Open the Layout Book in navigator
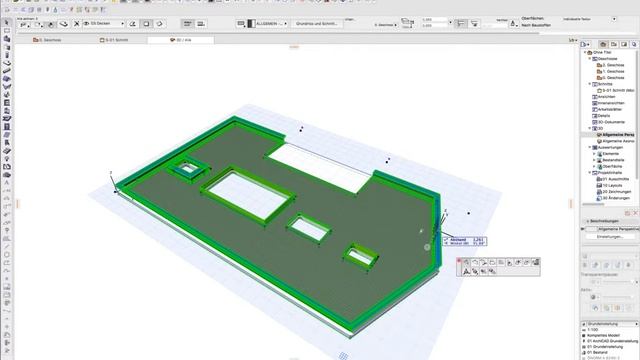Viewport: 640px width, 360px height. (624, 44)
